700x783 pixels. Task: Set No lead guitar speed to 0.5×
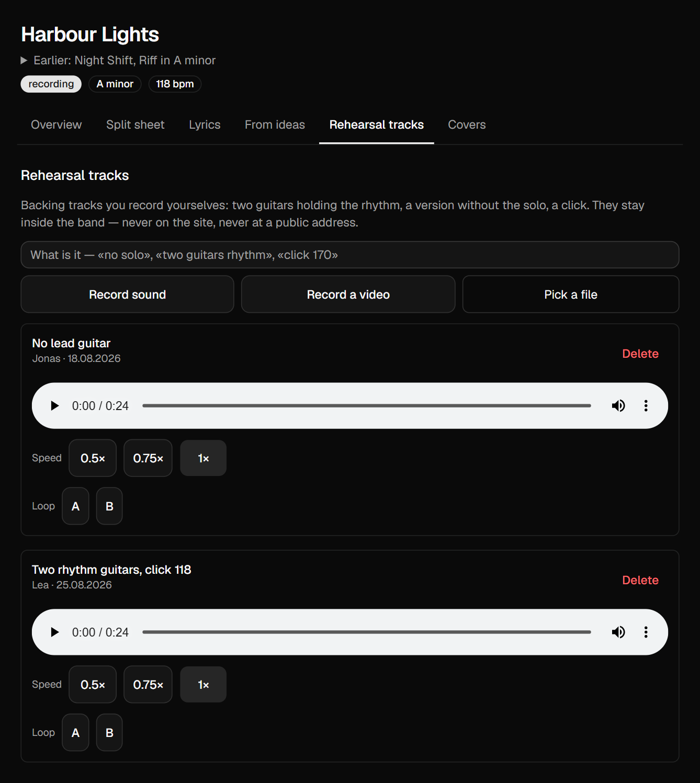point(93,458)
